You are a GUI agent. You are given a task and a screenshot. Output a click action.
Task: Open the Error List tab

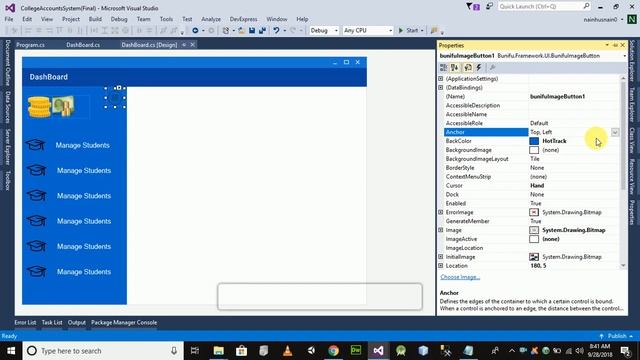[25, 322]
